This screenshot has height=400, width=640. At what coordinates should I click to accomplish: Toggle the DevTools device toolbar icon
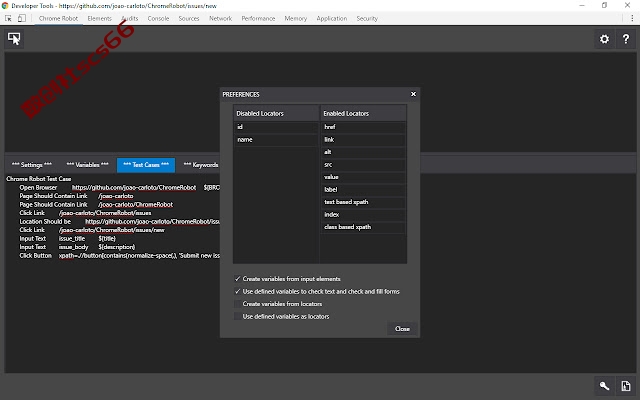(22, 18)
